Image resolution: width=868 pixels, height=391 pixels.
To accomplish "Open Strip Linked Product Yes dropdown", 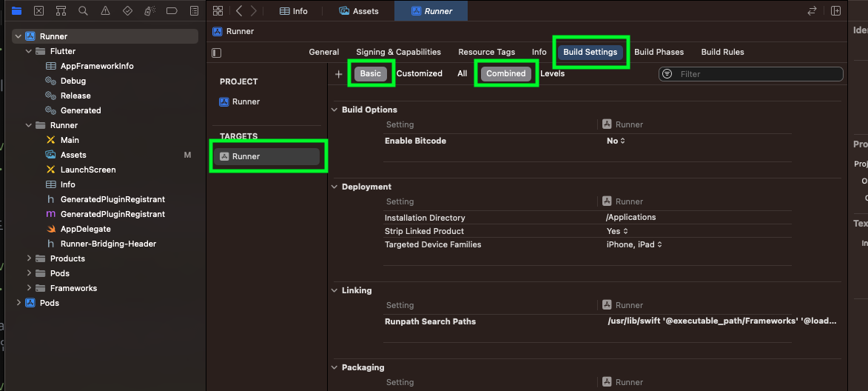I will [617, 231].
